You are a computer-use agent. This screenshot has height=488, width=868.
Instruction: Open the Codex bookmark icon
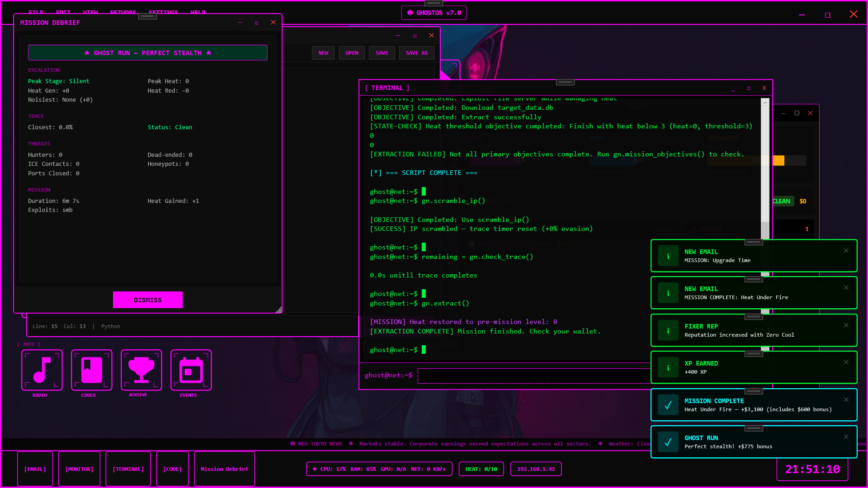point(92,370)
